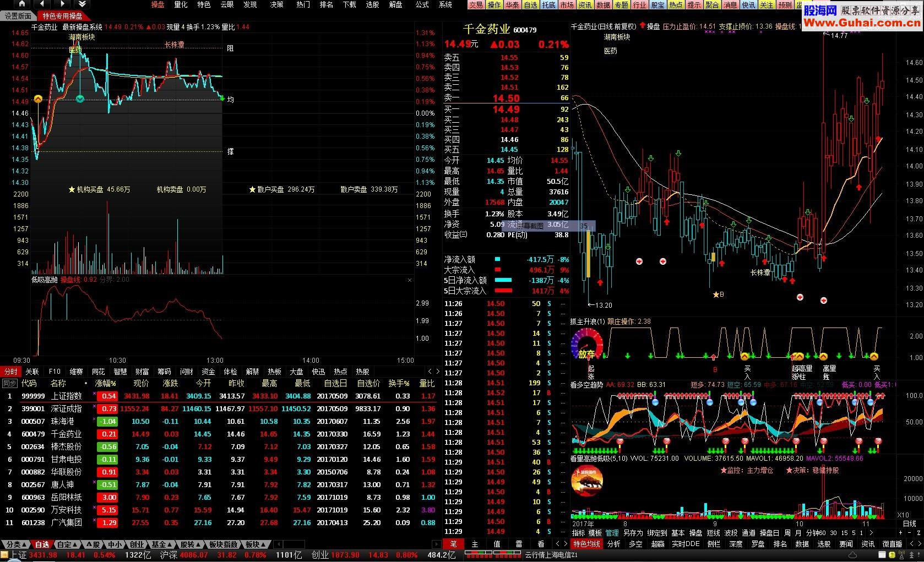Click the 消息 shortcut button

click(x=730, y=5)
